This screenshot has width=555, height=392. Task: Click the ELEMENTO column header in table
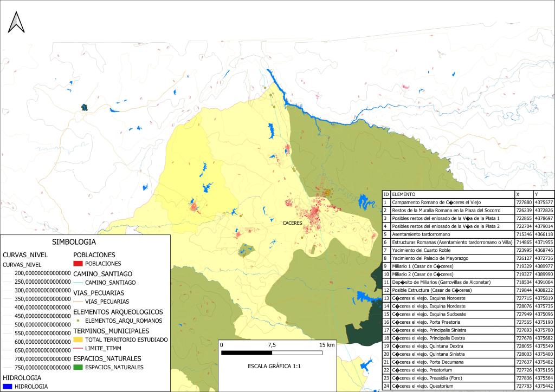click(404, 194)
